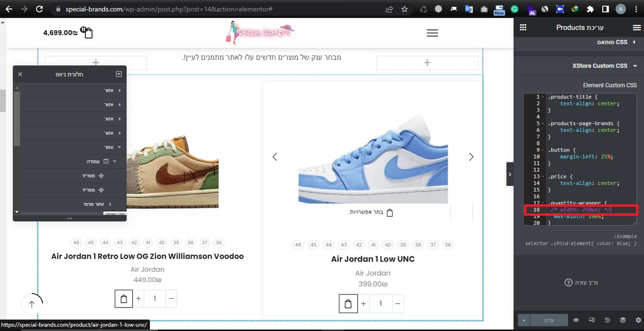Increase quantity for Air Jordan 1 Low UNC
Image resolution: width=644 pixels, height=331 pixels.
[x=363, y=303]
